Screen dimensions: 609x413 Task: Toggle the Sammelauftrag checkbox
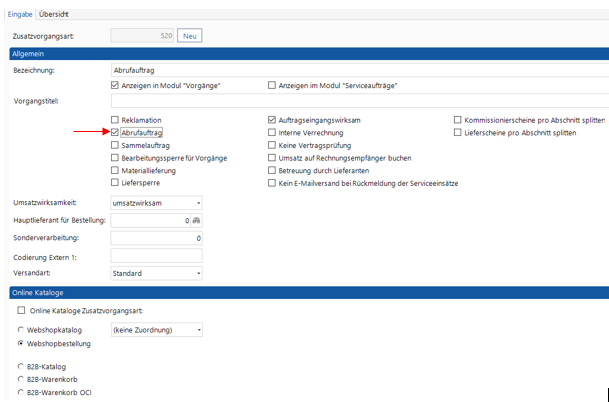[x=116, y=145]
